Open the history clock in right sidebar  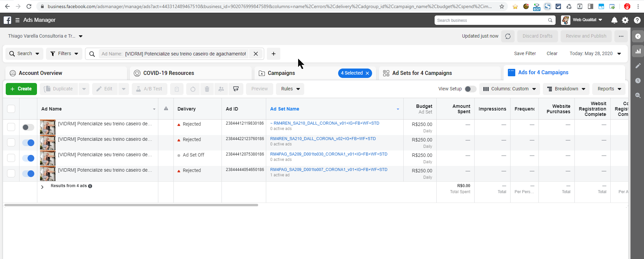pos(638,81)
